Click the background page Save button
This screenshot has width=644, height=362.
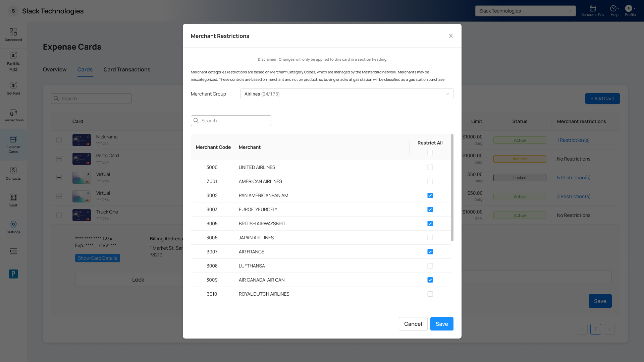600,301
